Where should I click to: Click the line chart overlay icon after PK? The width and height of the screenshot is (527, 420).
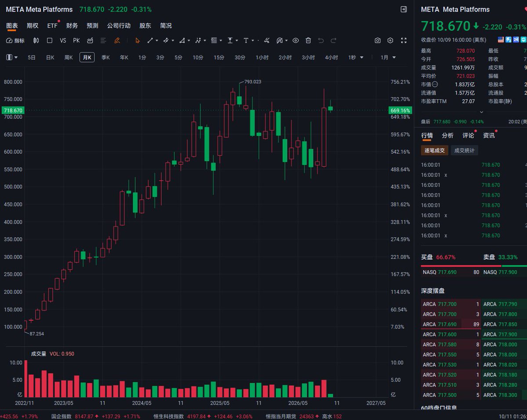click(90, 40)
